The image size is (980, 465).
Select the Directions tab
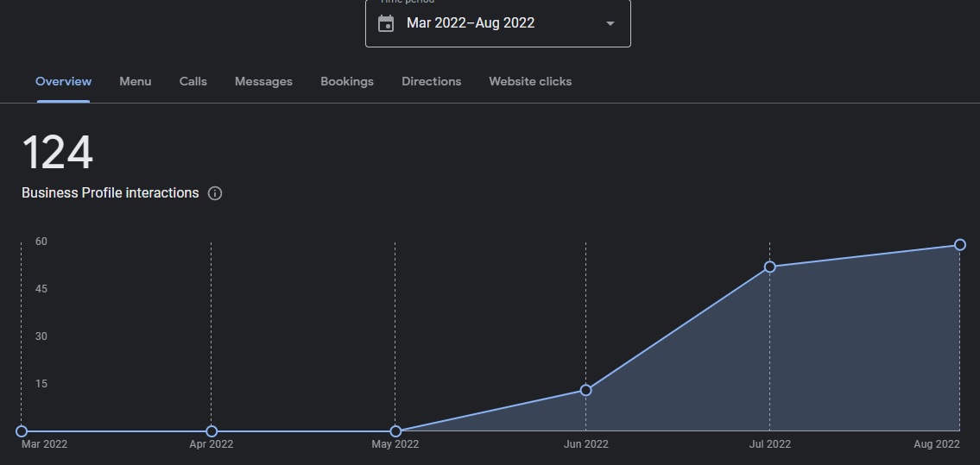[x=431, y=82]
